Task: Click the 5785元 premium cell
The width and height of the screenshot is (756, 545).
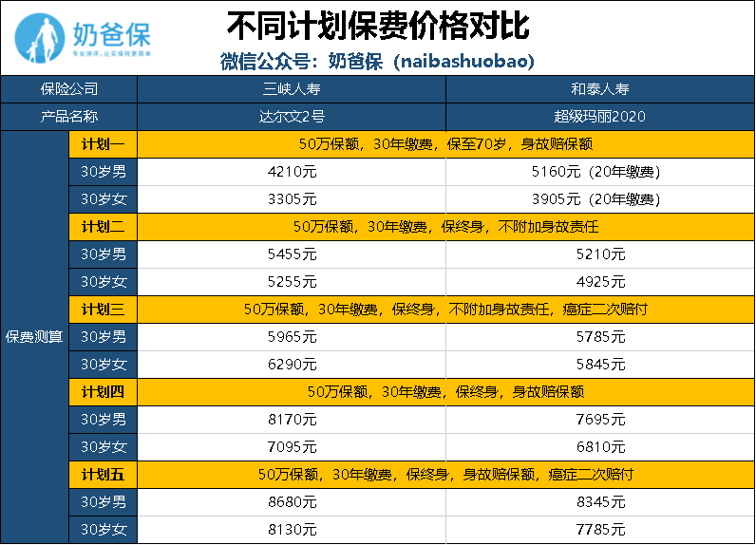Action: click(x=600, y=336)
